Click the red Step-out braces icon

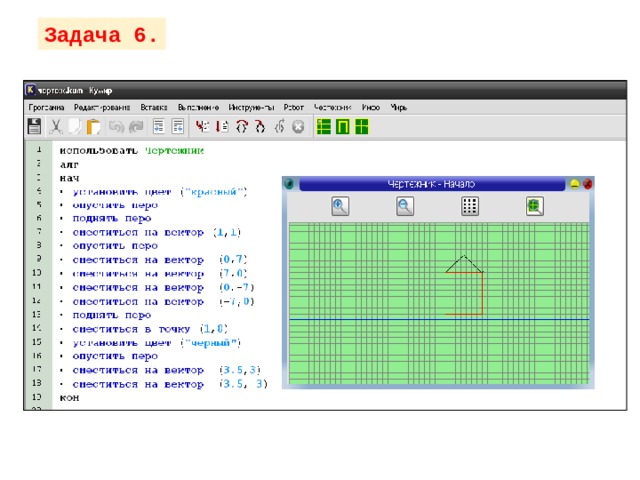[260, 127]
